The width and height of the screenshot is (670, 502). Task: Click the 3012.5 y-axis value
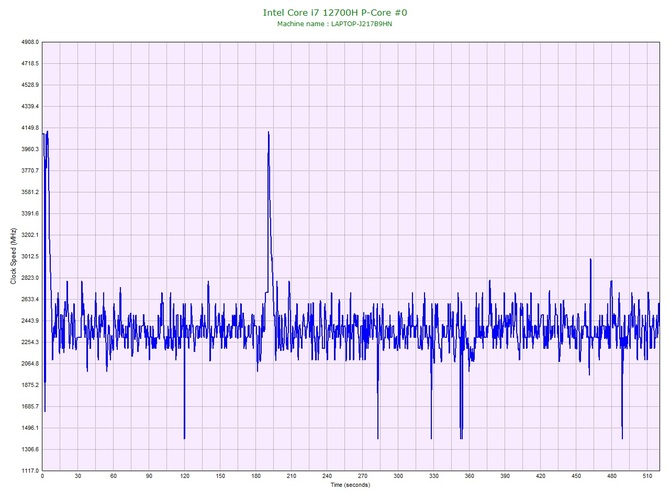tap(30, 256)
